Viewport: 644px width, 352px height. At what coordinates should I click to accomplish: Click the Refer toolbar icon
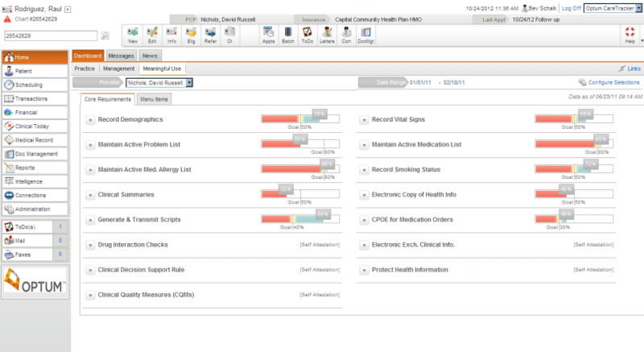(210, 35)
